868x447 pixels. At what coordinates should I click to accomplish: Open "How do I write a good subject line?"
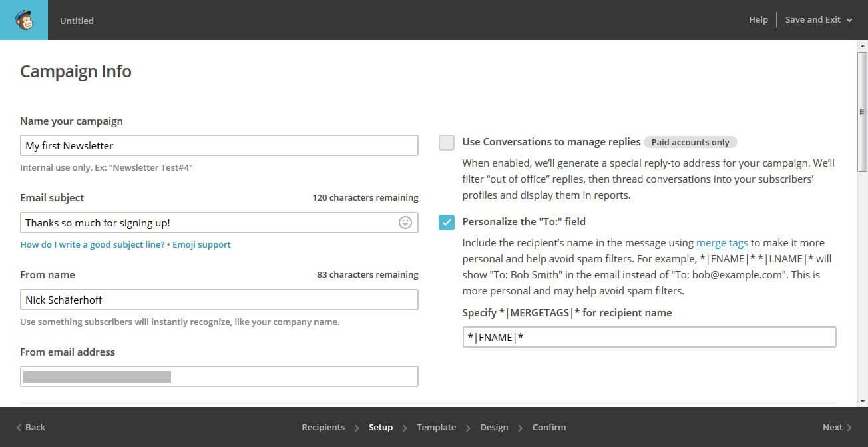(x=93, y=244)
